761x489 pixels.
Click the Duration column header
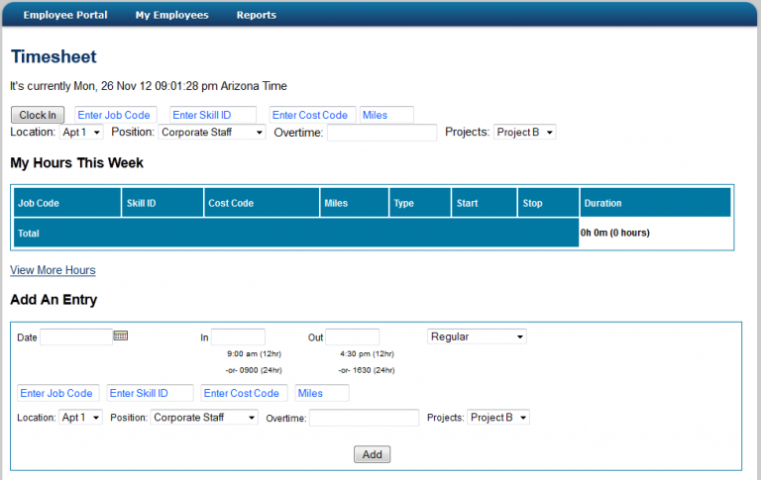pyautogui.click(x=655, y=203)
